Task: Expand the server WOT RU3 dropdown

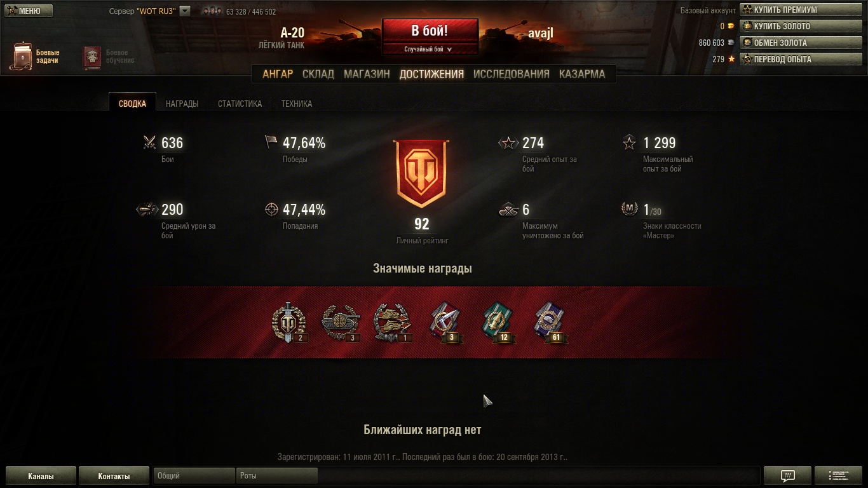Action: tap(185, 11)
